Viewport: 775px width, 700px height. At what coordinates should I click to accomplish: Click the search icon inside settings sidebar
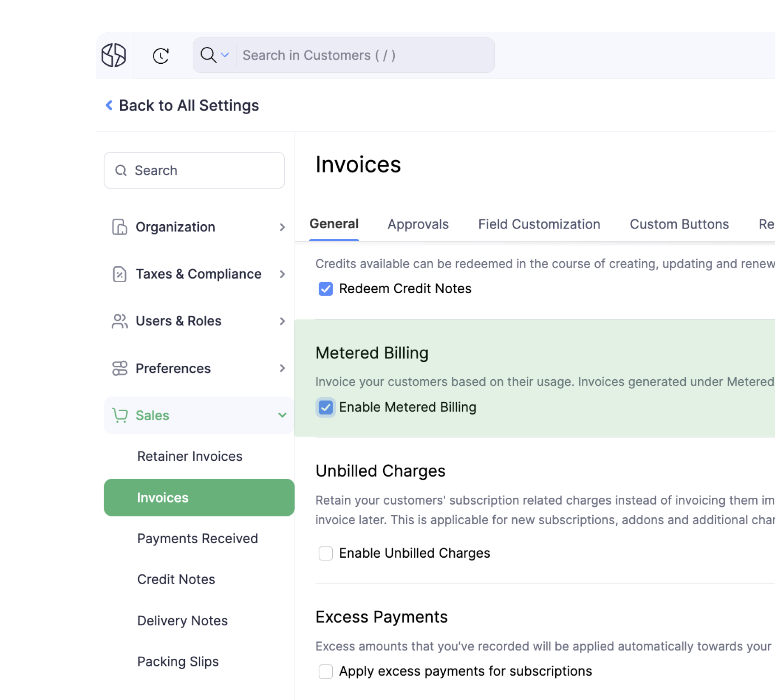click(x=121, y=170)
